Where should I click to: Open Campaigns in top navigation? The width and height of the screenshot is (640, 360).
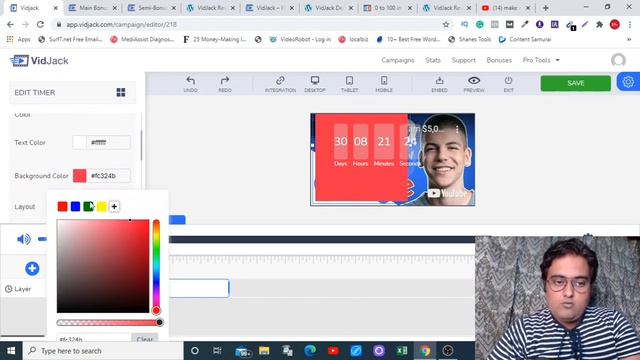click(398, 60)
